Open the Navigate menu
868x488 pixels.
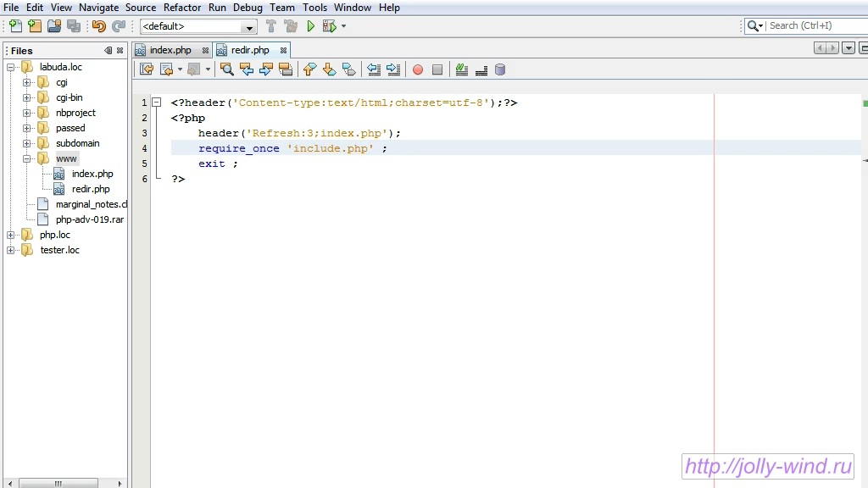pyautogui.click(x=98, y=8)
